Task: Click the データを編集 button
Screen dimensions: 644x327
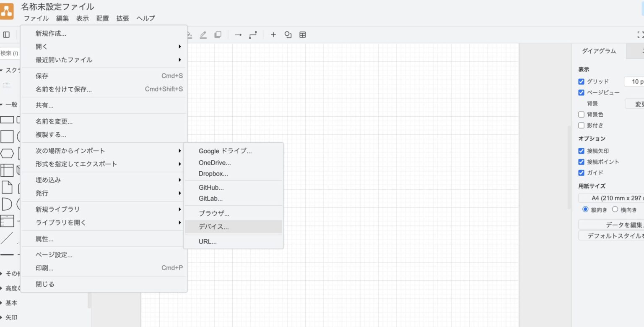Action: tap(612, 225)
